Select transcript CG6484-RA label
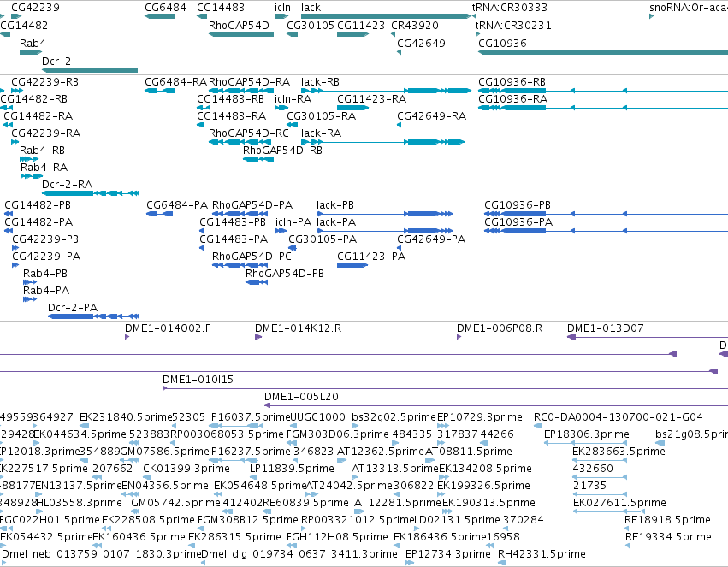The width and height of the screenshot is (728, 567). [175, 81]
